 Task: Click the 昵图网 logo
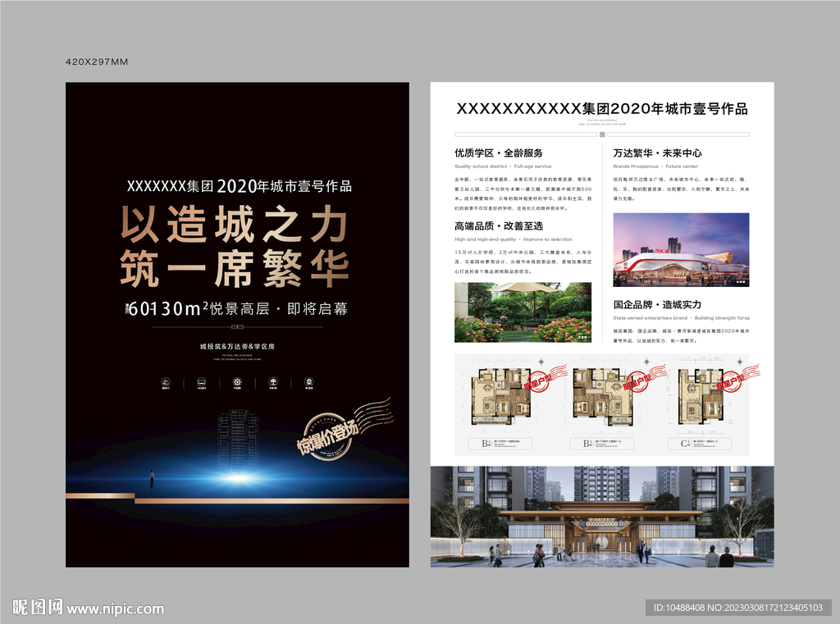38,608
